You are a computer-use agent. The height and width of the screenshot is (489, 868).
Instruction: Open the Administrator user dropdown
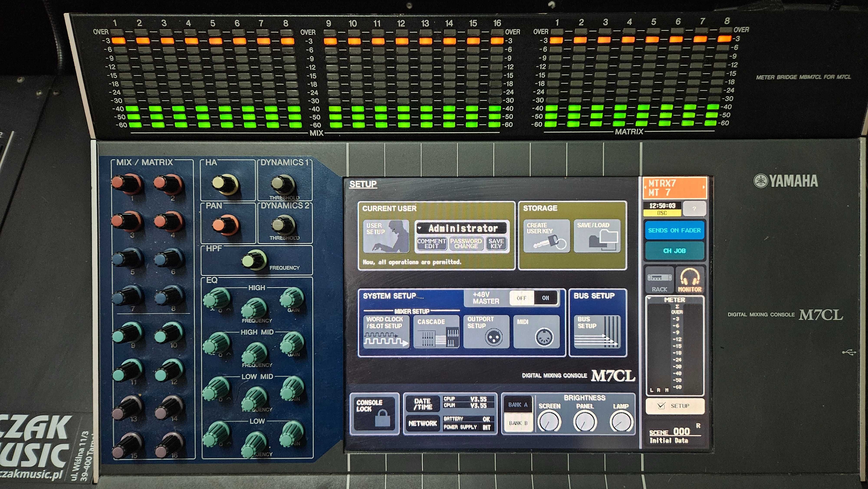(462, 228)
